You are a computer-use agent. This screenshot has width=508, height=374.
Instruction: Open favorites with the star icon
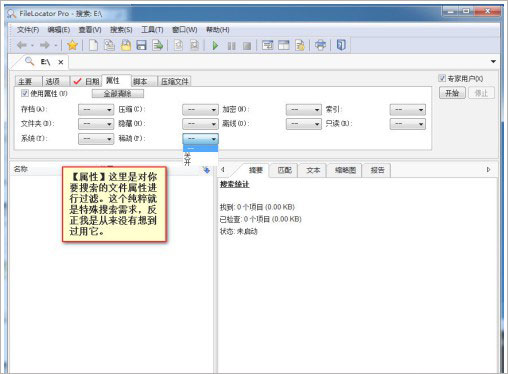click(x=72, y=45)
